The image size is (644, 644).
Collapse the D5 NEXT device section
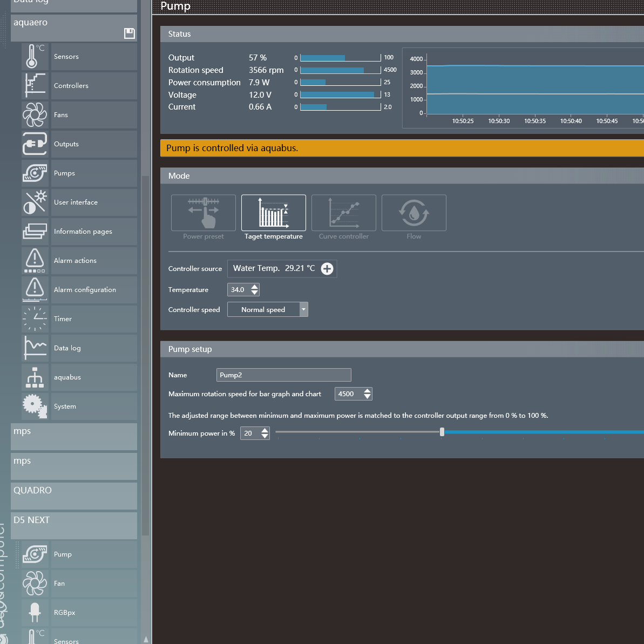point(74,525)
